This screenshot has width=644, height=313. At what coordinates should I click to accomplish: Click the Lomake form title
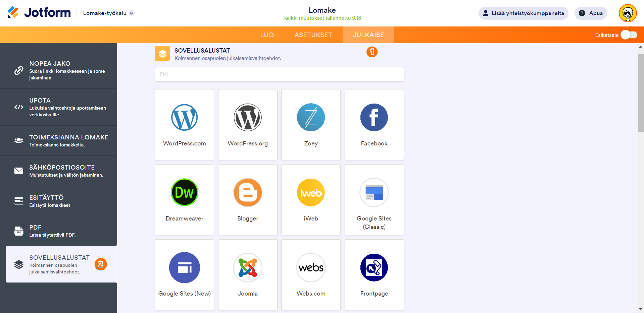(322, 10)
